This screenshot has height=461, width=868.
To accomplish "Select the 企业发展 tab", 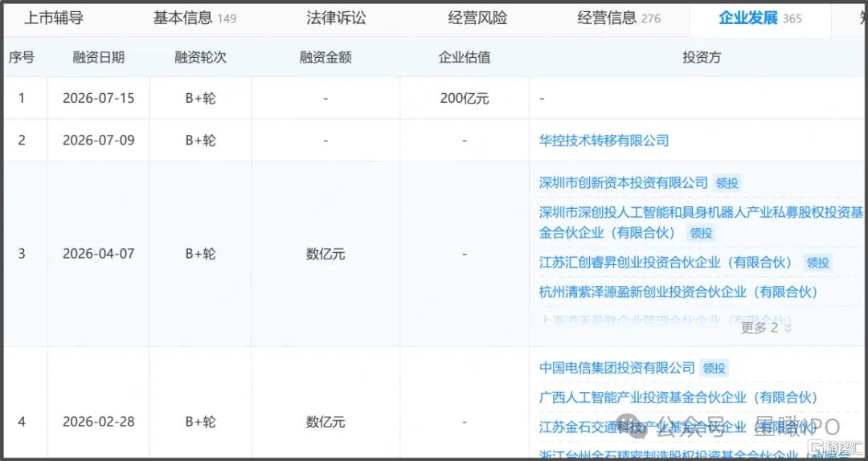I will click(760, 18).
